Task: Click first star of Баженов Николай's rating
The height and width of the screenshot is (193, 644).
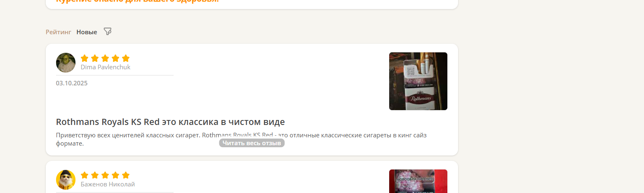Action: tap(85, 175)
